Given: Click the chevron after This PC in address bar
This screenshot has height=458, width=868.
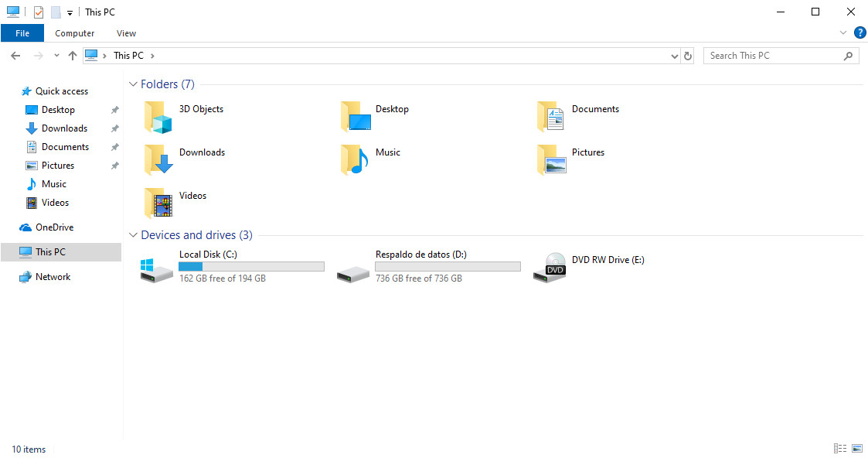Looking at the screenshot, I should click(x=152, y=56).
